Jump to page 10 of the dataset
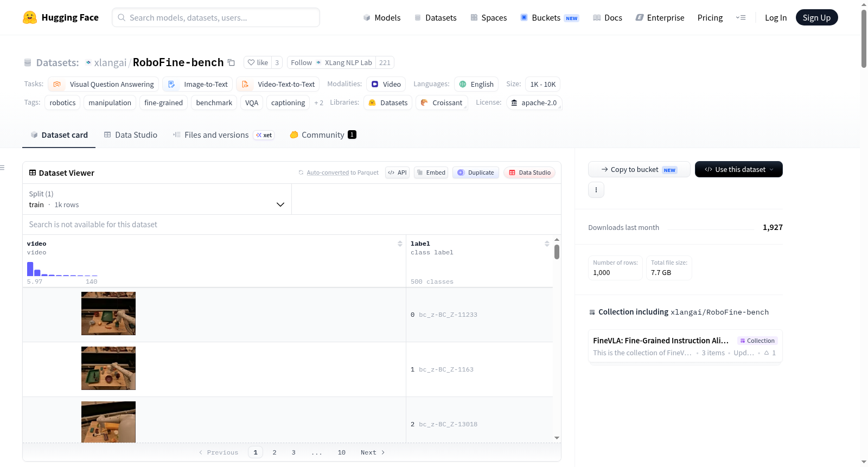The image size is (868, 467). [x=342, y=452]
